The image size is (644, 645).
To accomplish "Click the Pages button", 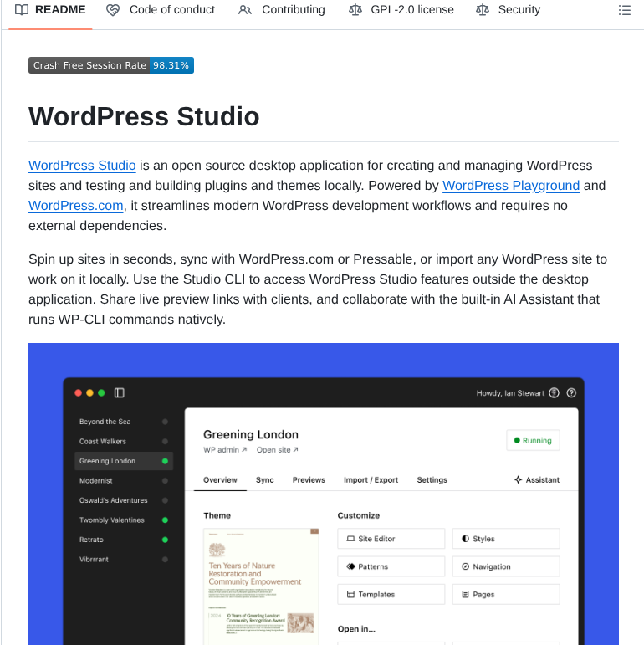I will pos(506,595).
